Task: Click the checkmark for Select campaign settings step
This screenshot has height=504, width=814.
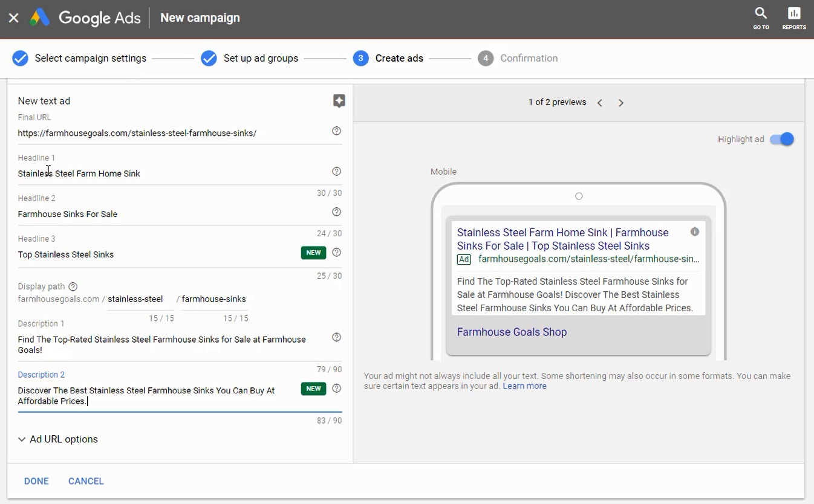Action: pos(20,59)
